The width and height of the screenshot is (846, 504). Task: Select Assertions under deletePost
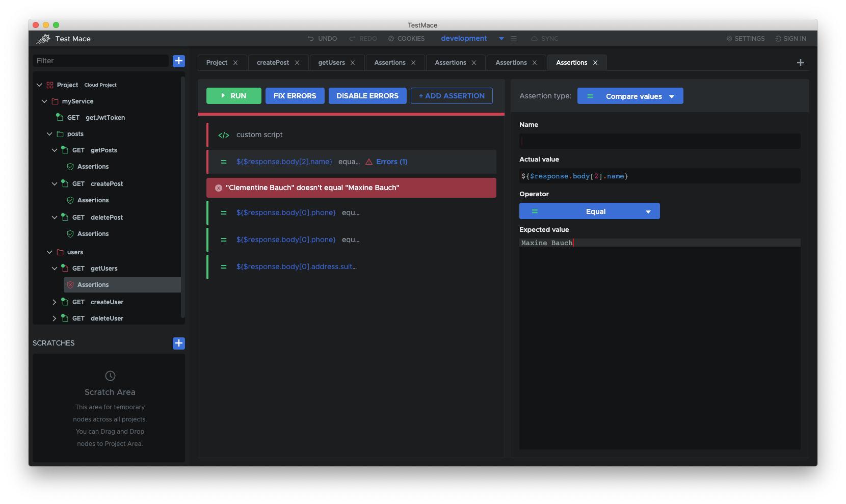(x=93, y=234)
